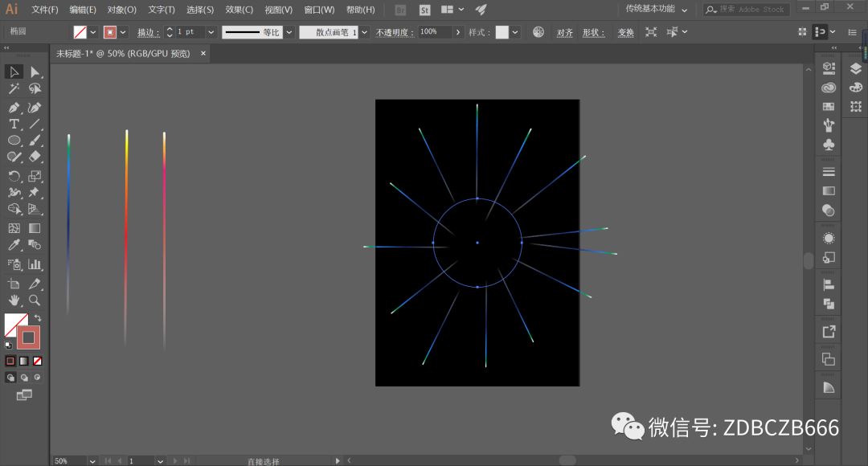Click 变换 transform link

[625, 33]
